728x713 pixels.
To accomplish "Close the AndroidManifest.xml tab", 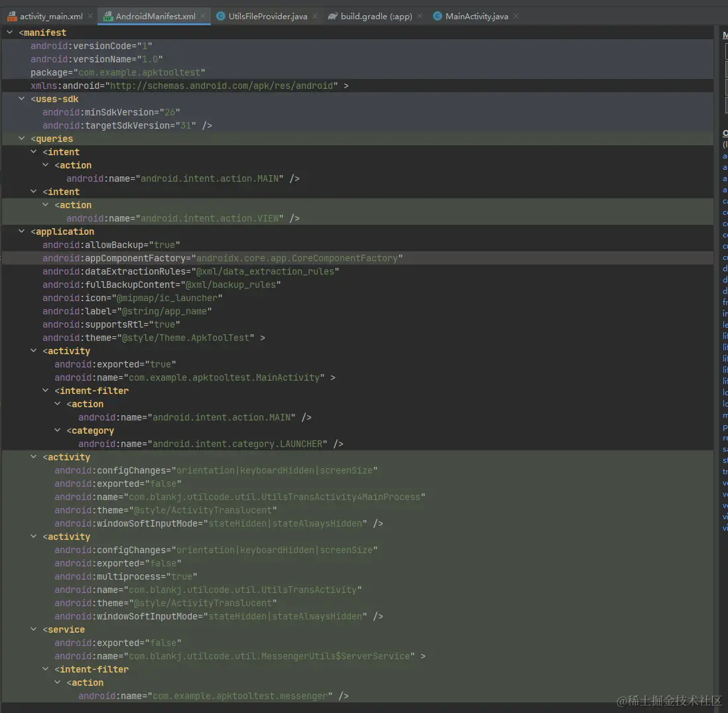I will tap(203, 17).
